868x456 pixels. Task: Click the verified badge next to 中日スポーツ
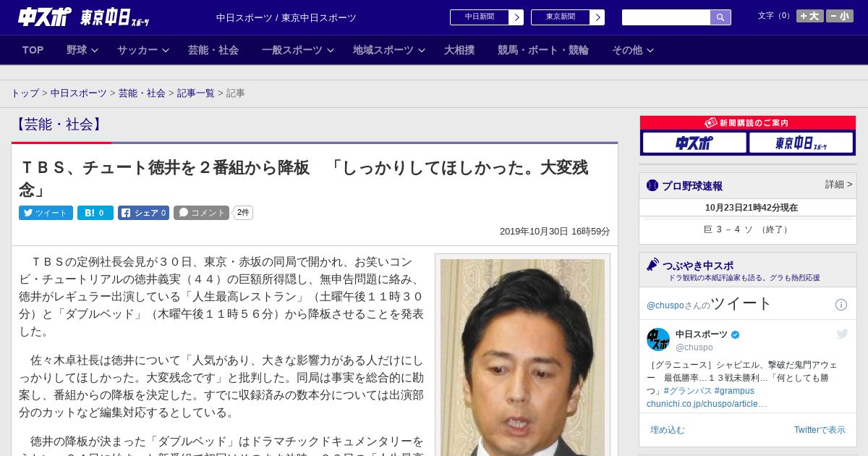point(736,334)
